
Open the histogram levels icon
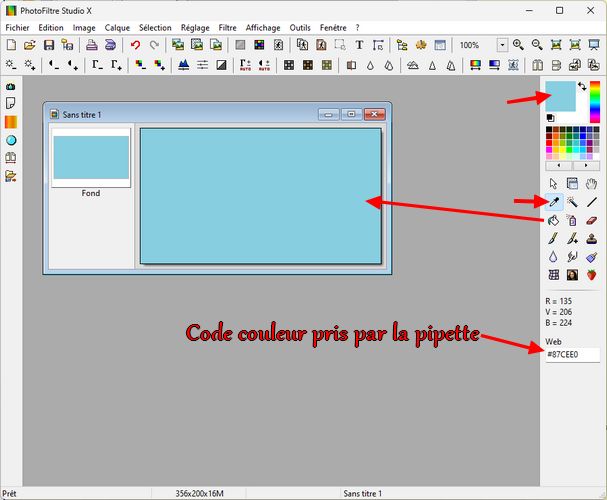(x=183, y=65)
